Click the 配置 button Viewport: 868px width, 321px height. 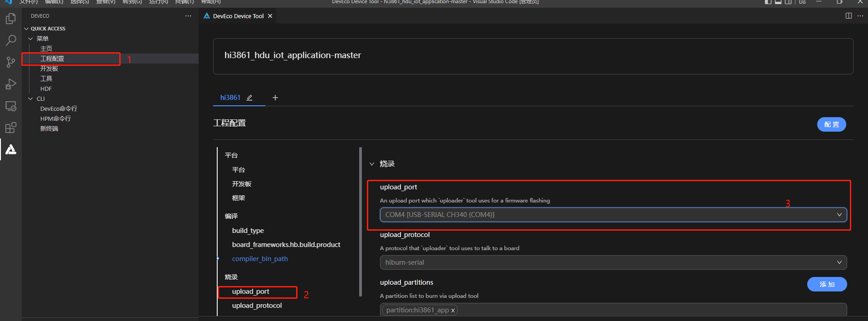pyautogui.click(x=831, y=124)
